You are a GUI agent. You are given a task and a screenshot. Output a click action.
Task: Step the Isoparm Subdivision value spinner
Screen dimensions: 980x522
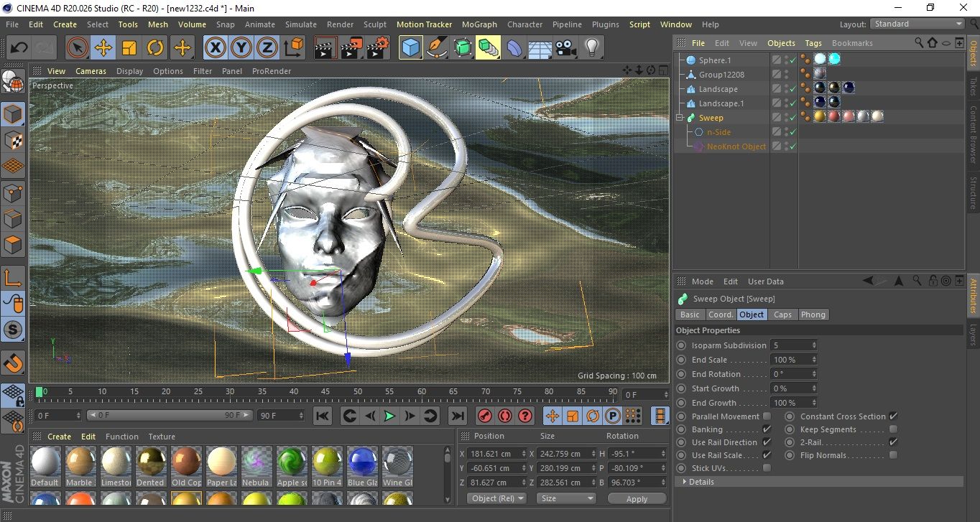813,345
